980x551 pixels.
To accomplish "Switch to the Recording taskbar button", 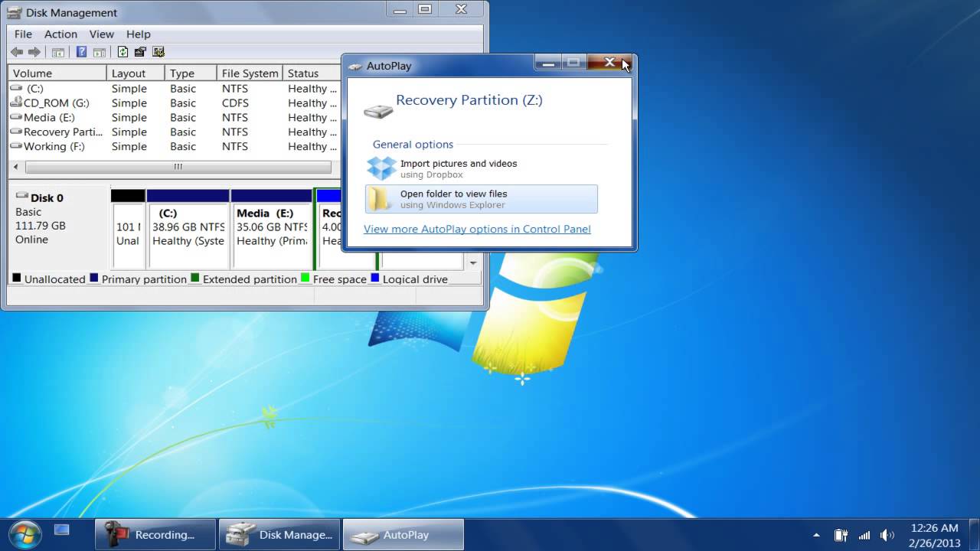I will 155,534.
